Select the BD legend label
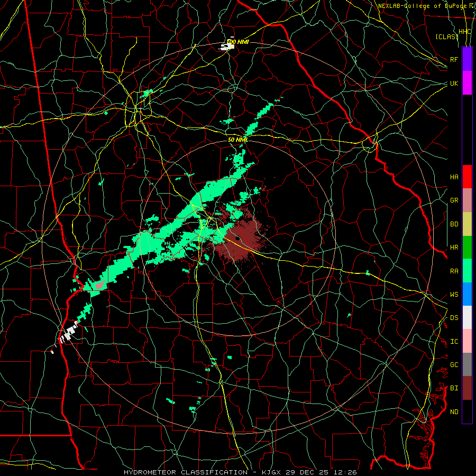This screenshot has height=476, width=476. tap(454, 224)
